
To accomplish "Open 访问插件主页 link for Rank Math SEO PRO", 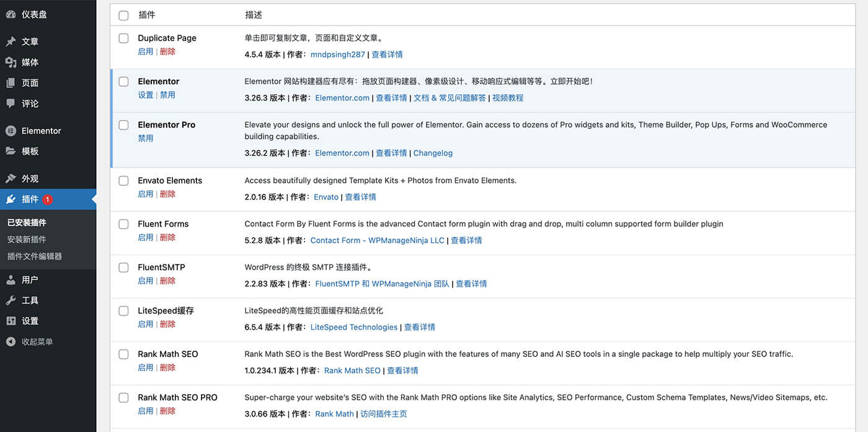I will point(384,414).
